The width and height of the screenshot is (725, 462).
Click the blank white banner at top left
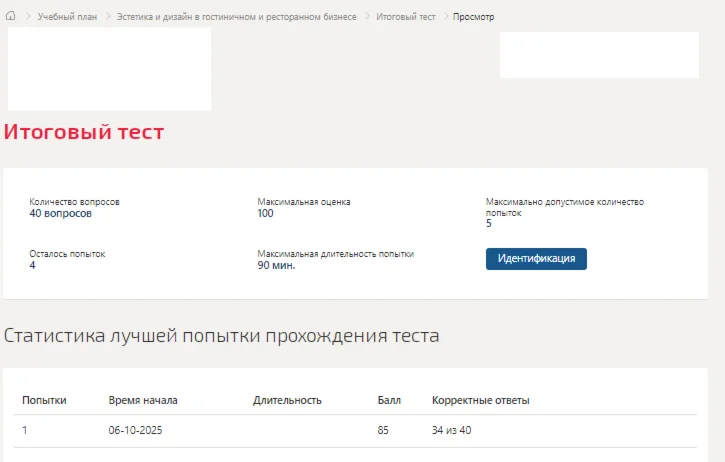coord(109,69)
